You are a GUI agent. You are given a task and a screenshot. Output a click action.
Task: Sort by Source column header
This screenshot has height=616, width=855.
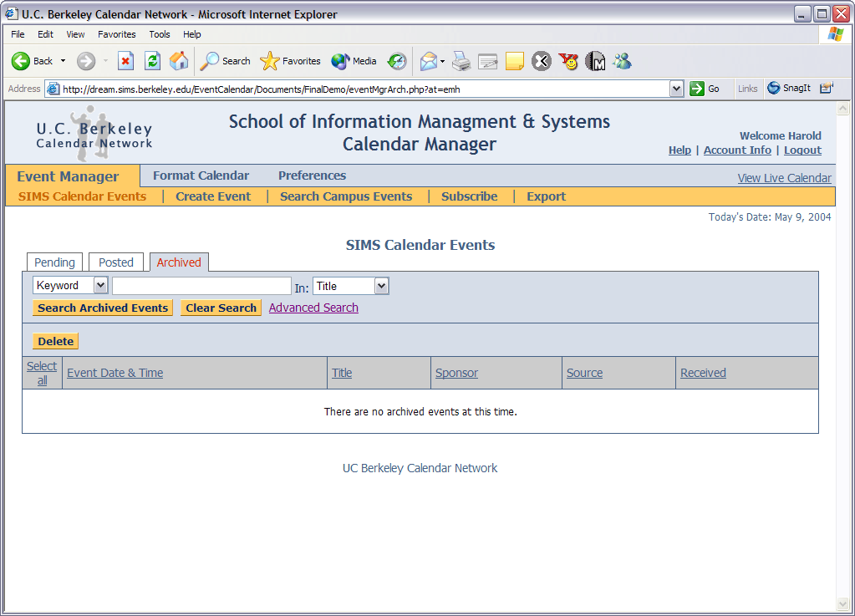(584, 373)
